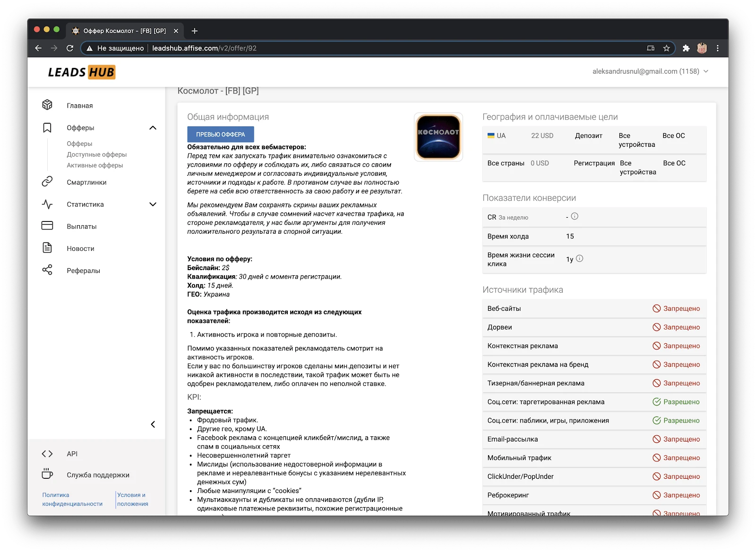Click the cast/screen icon in address bar
The height and width of the screenshot is (552, 756).
(651, 48)
